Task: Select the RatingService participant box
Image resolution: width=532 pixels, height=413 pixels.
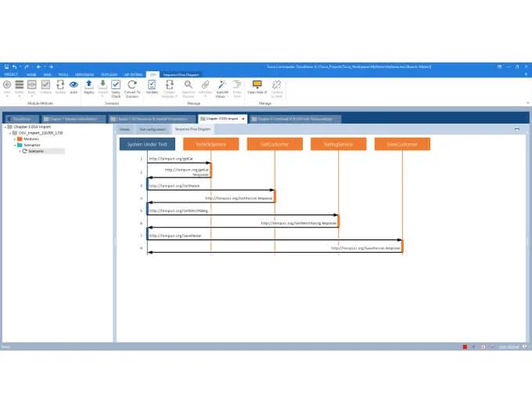Action: pyautogui.click(x=338, y=144)
